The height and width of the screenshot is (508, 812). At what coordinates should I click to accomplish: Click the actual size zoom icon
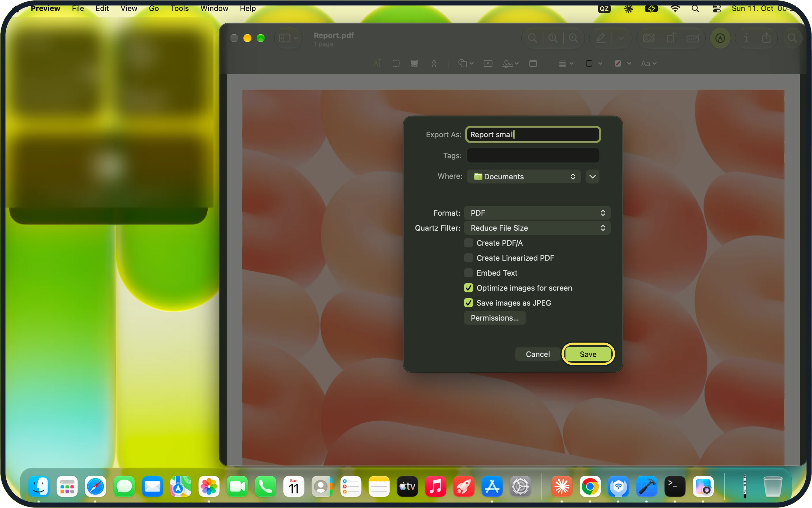coord(553,38)
